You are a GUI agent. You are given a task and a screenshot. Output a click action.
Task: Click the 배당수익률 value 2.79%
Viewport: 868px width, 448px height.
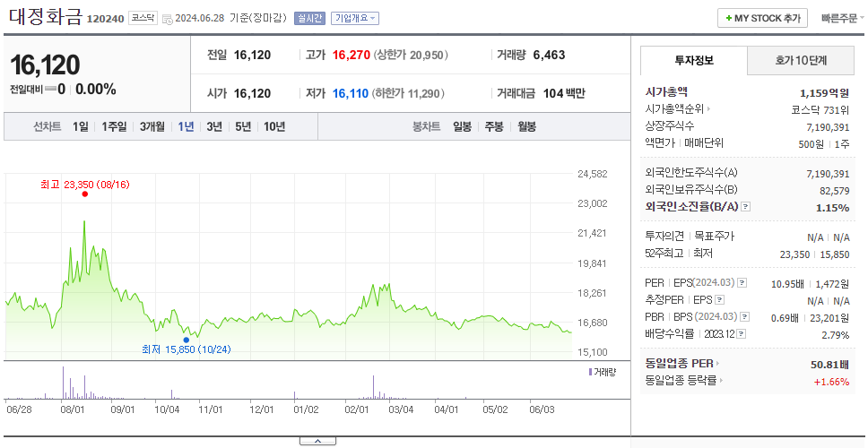pyautogui.click(x=836, y=335)
